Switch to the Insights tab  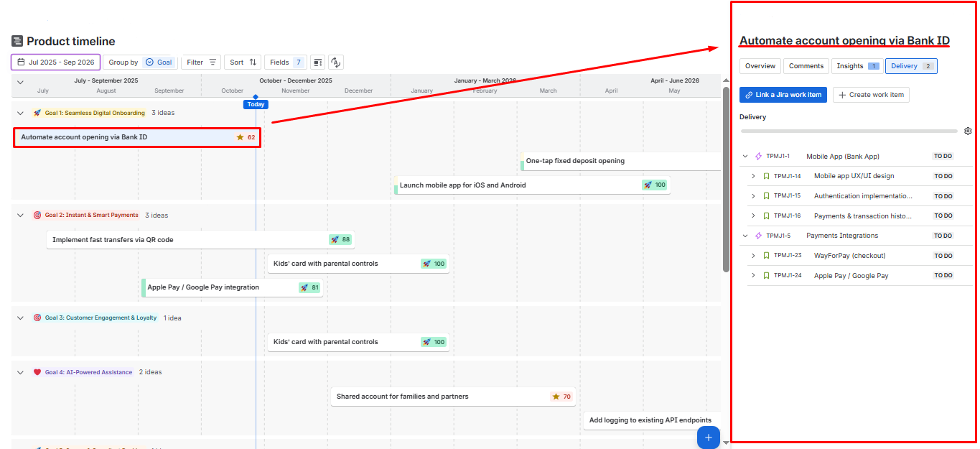click(857, 66)
